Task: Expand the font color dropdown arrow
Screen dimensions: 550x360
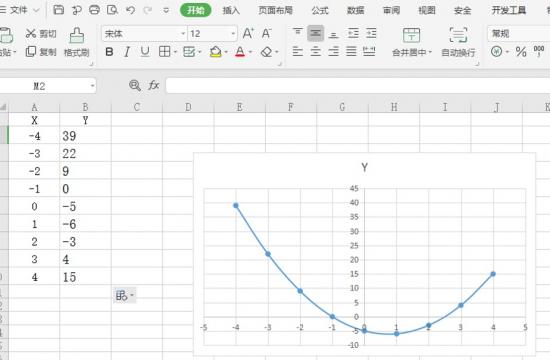Action: tap(250, 52)
